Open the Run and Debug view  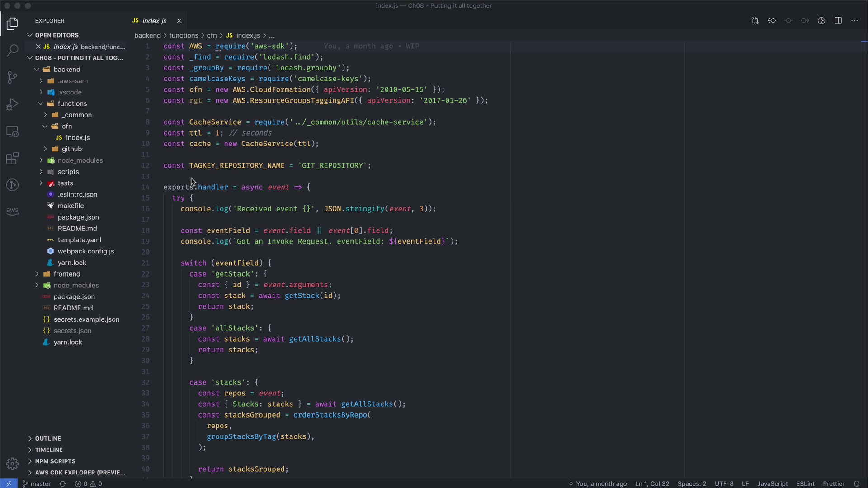tap(12, 104)
